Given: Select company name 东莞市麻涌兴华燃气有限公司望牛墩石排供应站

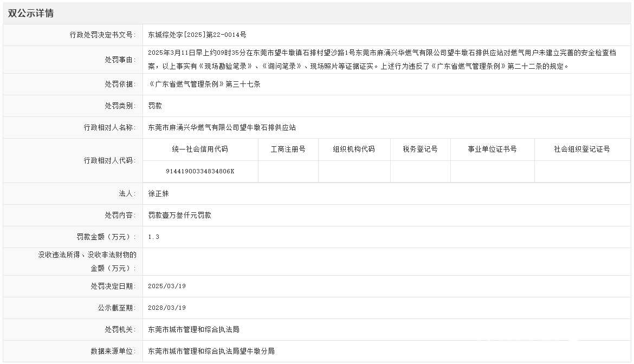Looking at the screenshot, I should [x=222, y=128].
